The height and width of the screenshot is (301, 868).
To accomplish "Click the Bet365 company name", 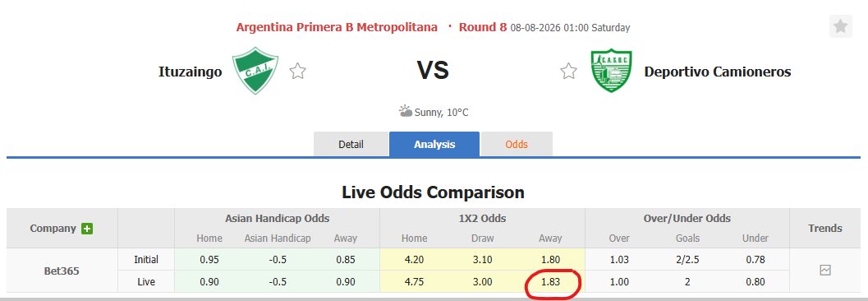I will tap(62, 271).
